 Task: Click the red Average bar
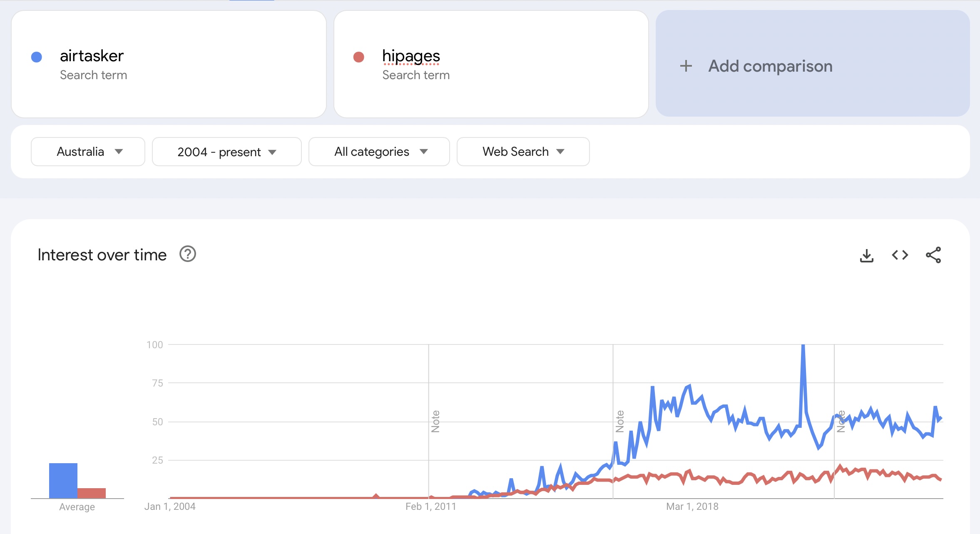tap(92, 493)
